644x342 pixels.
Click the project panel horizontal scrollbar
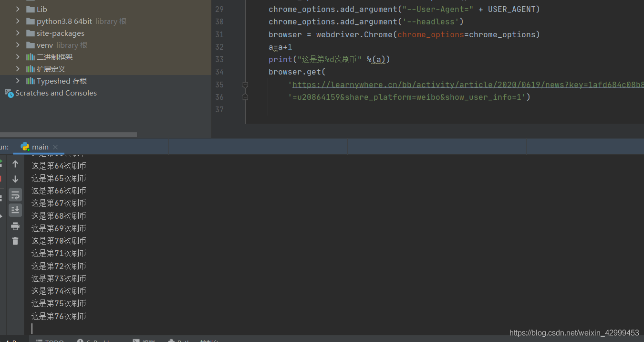click(68, 135)
